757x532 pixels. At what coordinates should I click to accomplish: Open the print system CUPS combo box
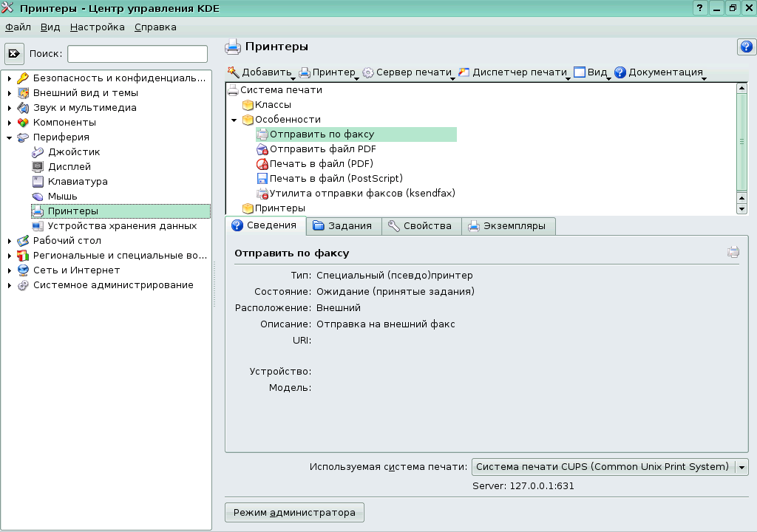610,467
